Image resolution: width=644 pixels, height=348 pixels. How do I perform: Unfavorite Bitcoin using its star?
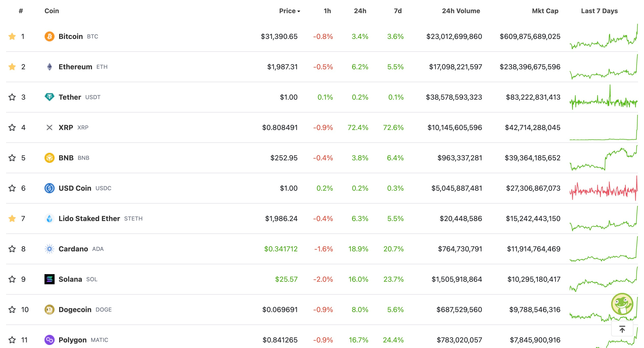[12, 36]
